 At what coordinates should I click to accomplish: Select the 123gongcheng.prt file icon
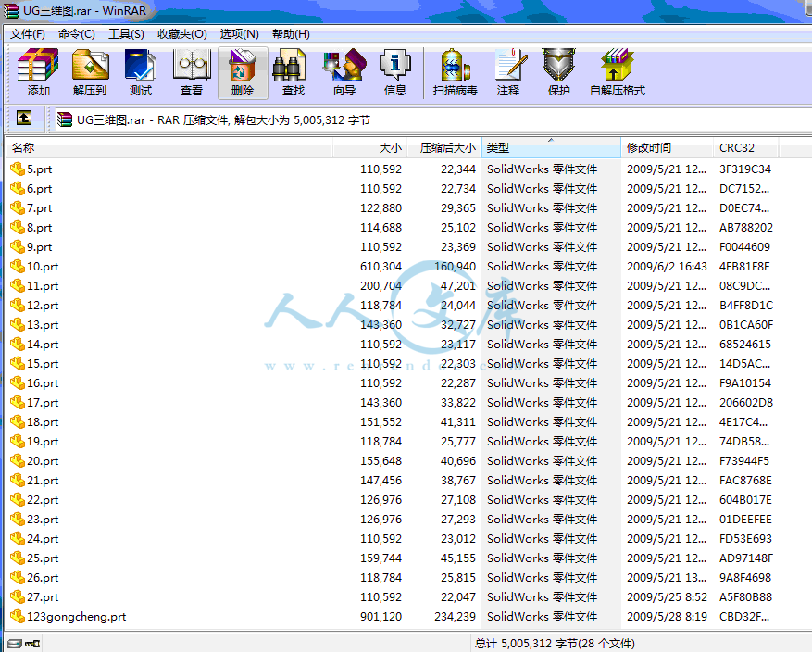pos(17,616)
